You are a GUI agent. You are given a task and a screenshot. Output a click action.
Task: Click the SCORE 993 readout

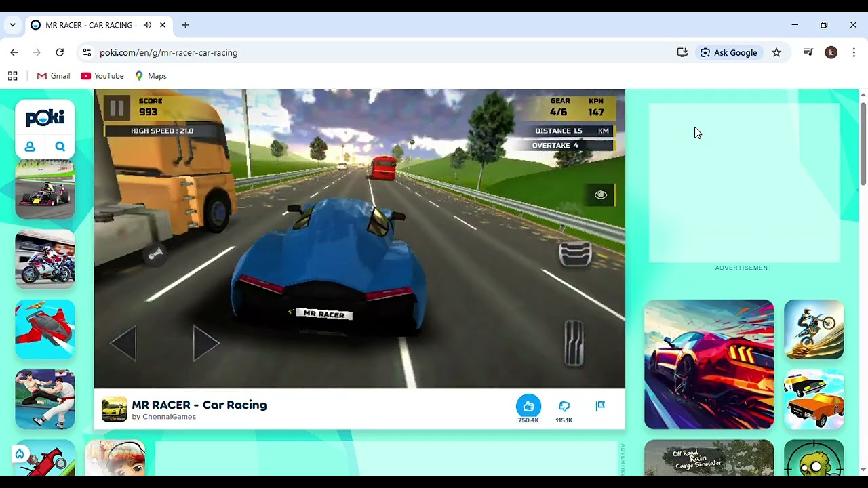(149, 107)
